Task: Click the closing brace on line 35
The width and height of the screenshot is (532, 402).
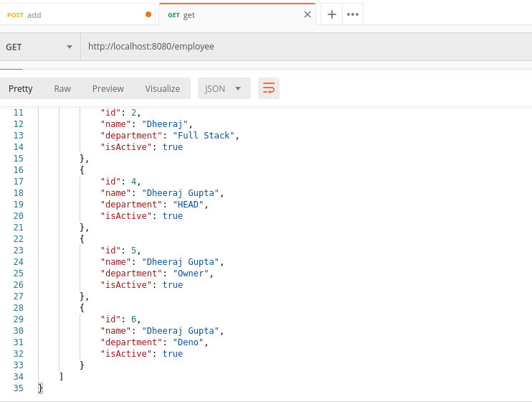Action: (41, 388)
